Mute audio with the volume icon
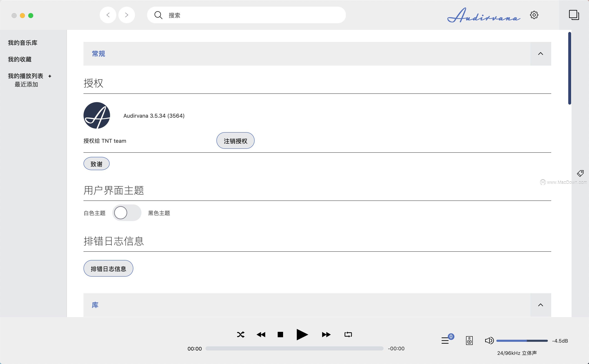The image size is (589, 364). click(489, 340)
